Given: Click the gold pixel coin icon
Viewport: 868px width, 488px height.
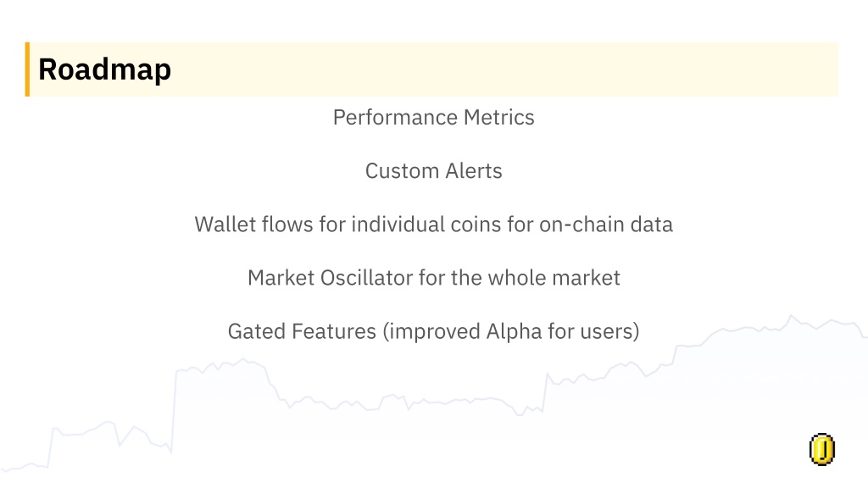Looking at the screenshot, I should pyautogui.click(x=822, y=449).
